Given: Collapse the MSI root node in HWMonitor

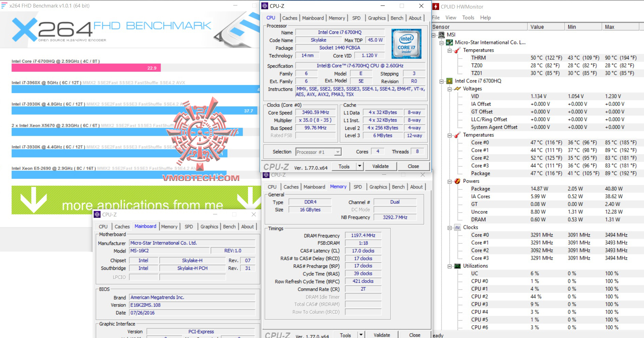Looking at the screenshot, I should 434,35.
